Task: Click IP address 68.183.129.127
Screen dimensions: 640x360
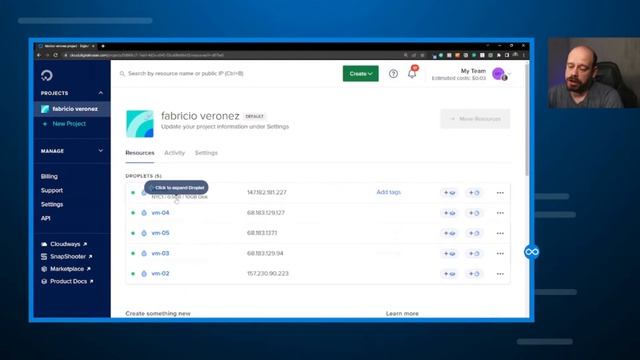Action: pyautogui.click(x=266, y=213)
